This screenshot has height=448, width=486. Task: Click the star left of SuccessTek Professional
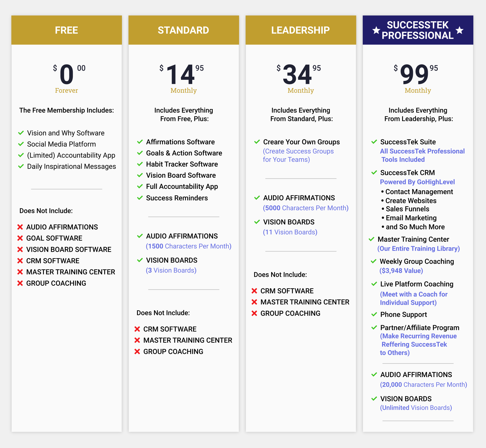[376, 30]
